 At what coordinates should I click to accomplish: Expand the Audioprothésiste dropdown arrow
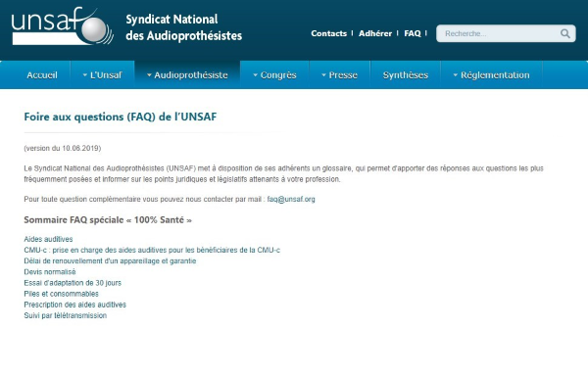149,75
